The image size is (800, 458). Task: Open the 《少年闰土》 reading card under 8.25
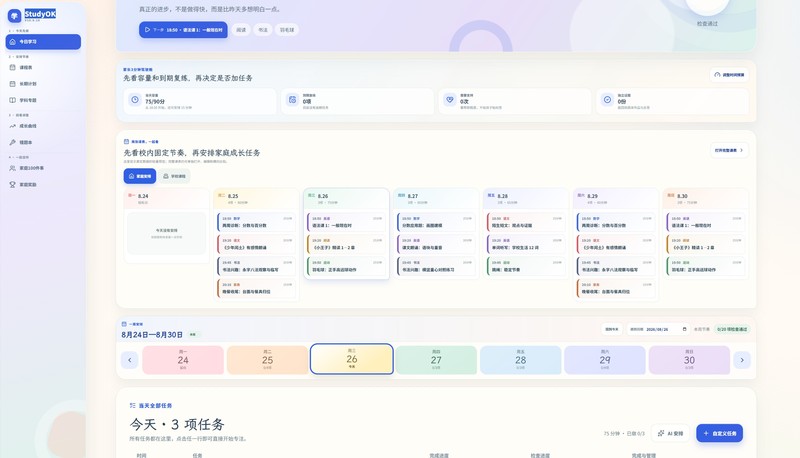point(256,244)
